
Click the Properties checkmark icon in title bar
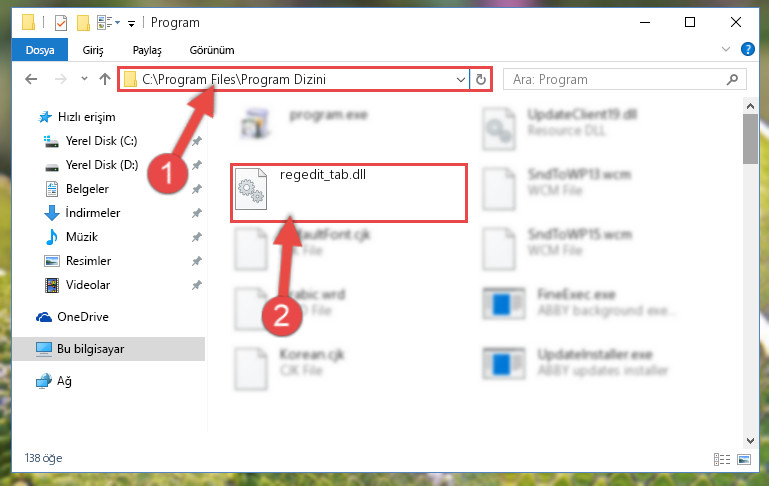61,23
